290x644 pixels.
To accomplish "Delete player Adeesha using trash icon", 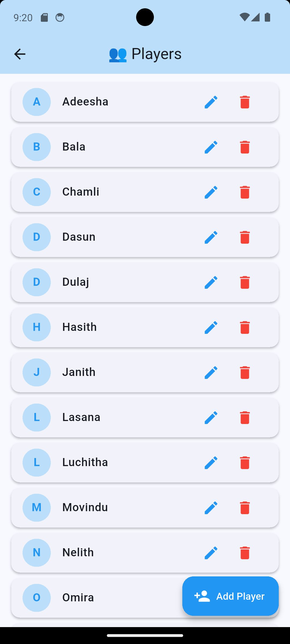I will (x=245, y=102).
